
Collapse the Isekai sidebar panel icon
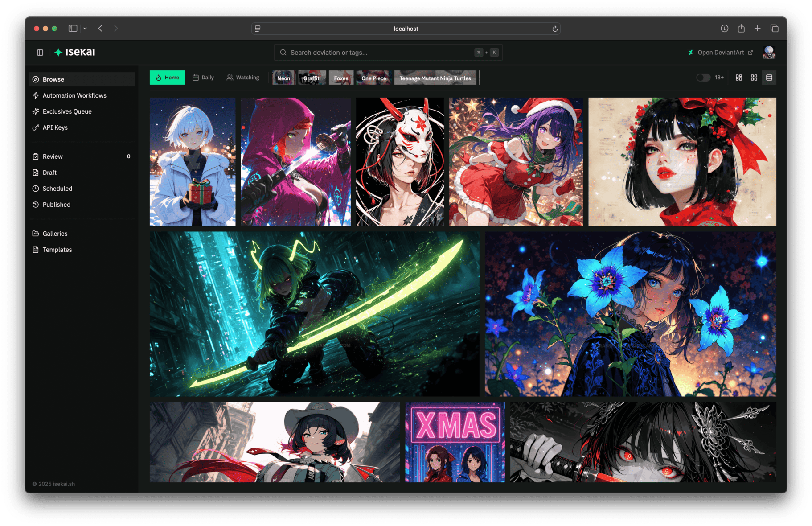pyautogui.click(x=40, y=53)
